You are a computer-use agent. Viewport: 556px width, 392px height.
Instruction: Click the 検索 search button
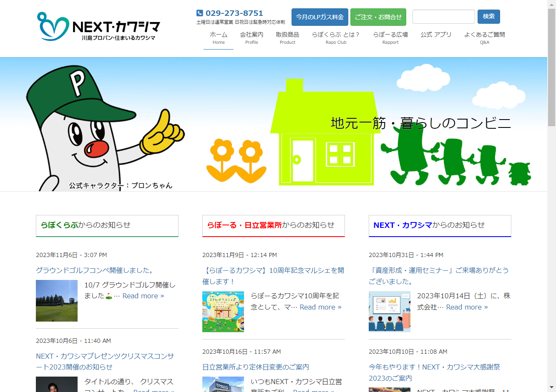(x=489, y=17)
